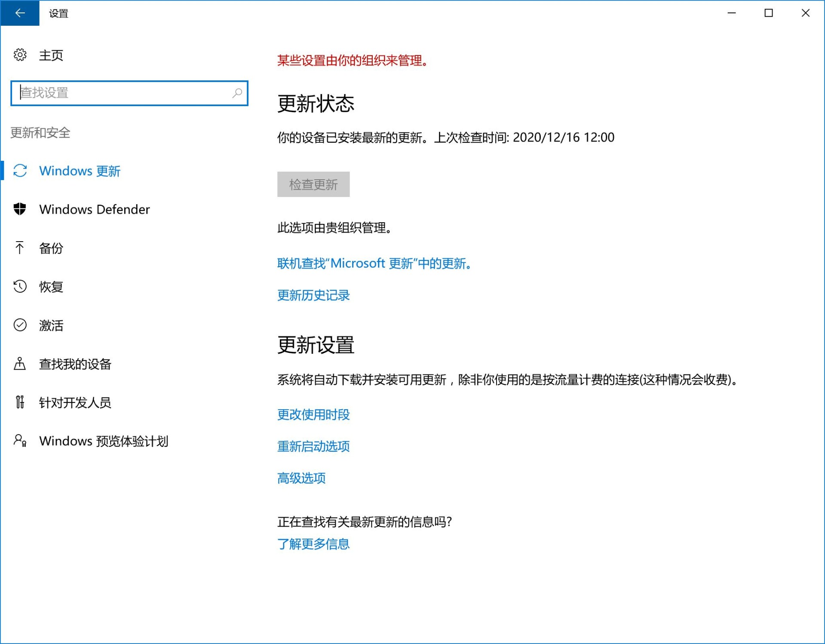Open 高级选项 link
Image resolution: width=825 pixels, height=644 pixels.
tap(301, 478)
